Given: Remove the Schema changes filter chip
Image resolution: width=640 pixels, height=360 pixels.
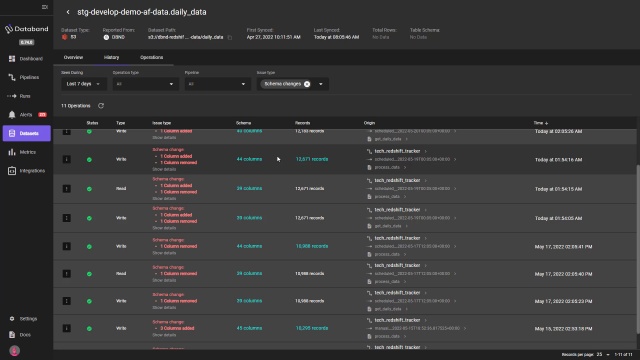Looking at the screenshot, I should pyautogui.click(x=307, y=84).
